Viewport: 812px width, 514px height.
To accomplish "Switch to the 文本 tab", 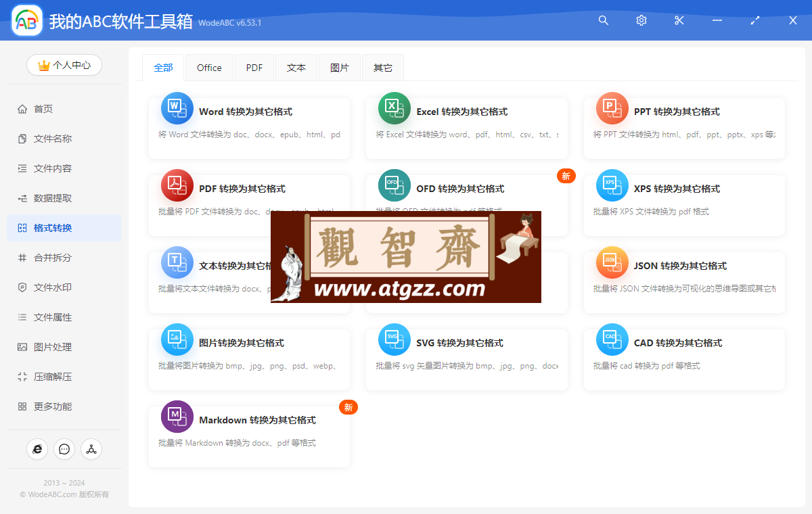I will click(x=296, y=68).
